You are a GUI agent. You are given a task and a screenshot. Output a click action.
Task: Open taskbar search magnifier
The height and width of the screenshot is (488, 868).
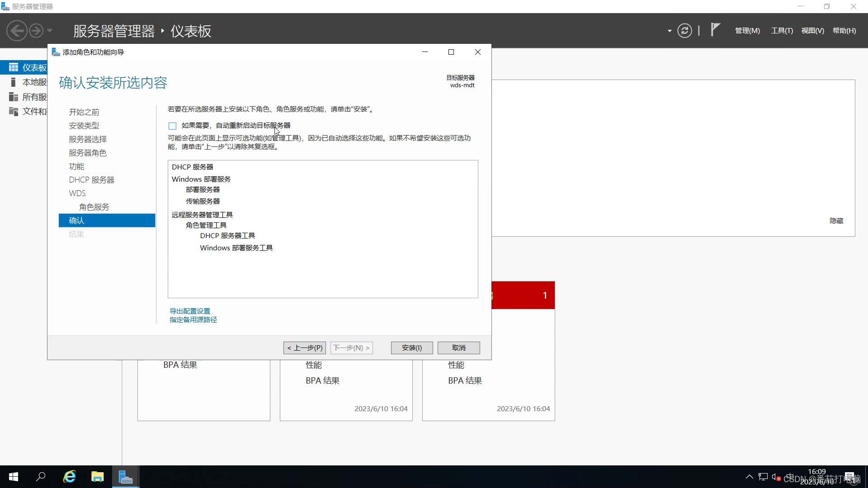[x=41, y=477]
